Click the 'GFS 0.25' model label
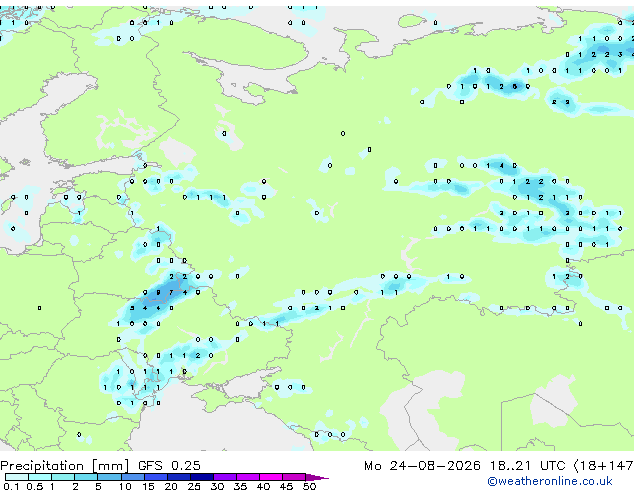 pos(169,466)
